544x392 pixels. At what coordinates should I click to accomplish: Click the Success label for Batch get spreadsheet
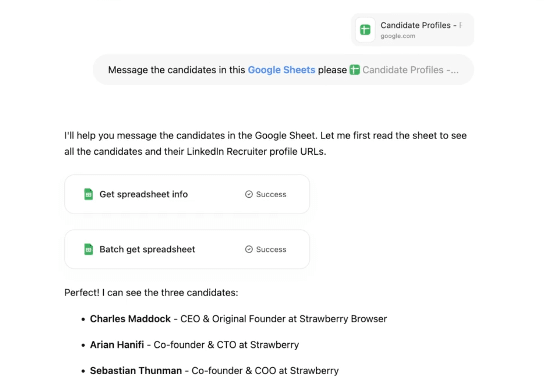point(271,250)
